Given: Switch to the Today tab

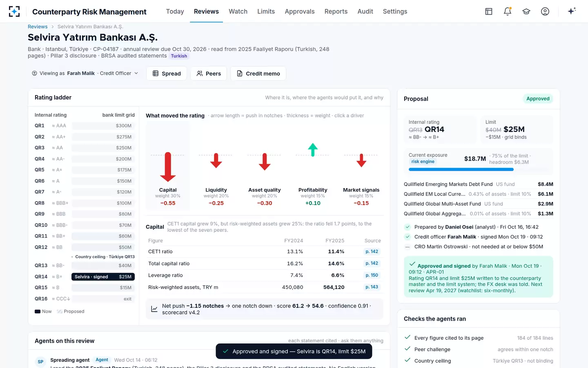Looking at the screenshot, I should pyautogui.click(x=175, y=11).
